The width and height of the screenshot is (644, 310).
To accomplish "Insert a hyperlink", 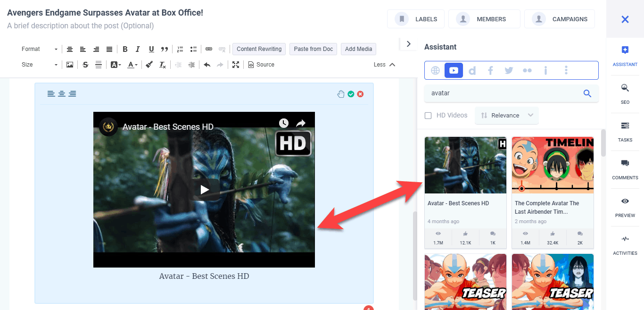I will click(209, 49).
